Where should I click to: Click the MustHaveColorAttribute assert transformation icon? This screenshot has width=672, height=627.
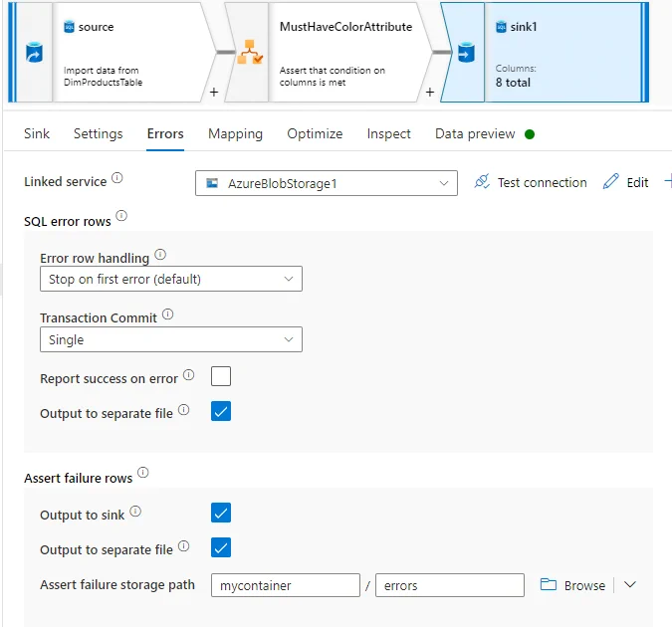(250, 53)
